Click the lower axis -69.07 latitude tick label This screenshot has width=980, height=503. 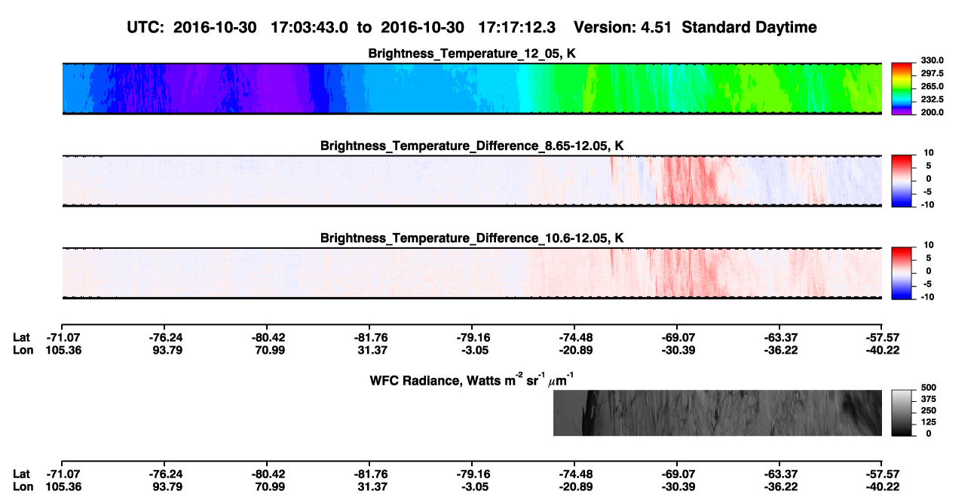[676, 474]
